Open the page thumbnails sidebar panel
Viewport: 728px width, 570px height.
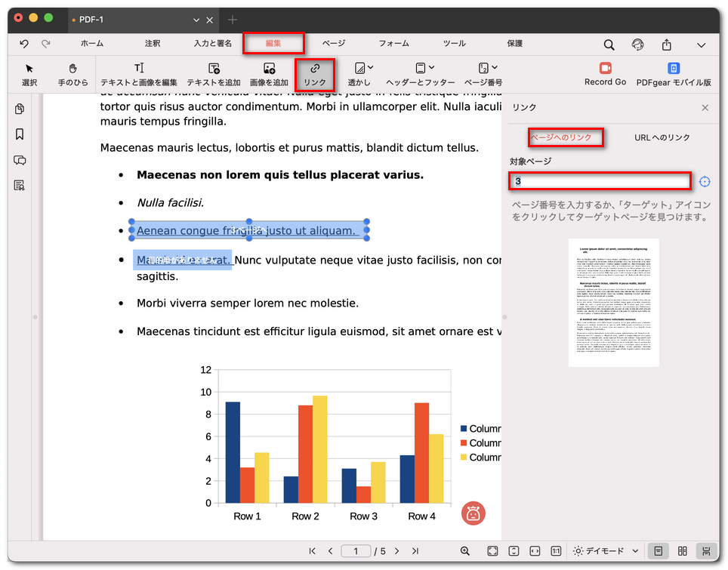tap(20, 109)
